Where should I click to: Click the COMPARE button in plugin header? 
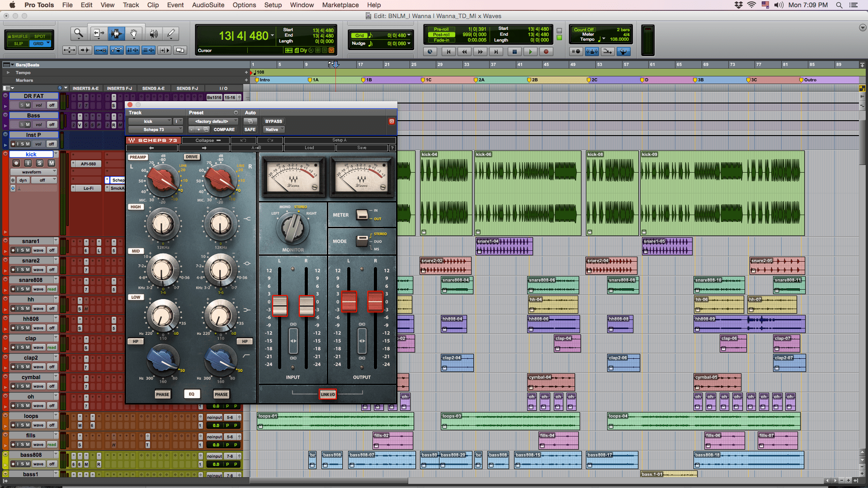(x=224, y=130)
